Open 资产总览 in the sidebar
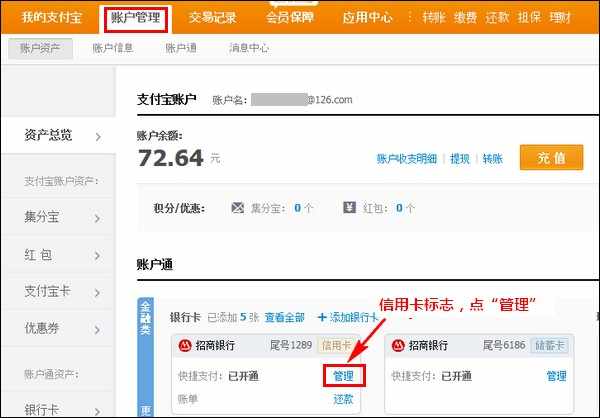 (48, 135)
